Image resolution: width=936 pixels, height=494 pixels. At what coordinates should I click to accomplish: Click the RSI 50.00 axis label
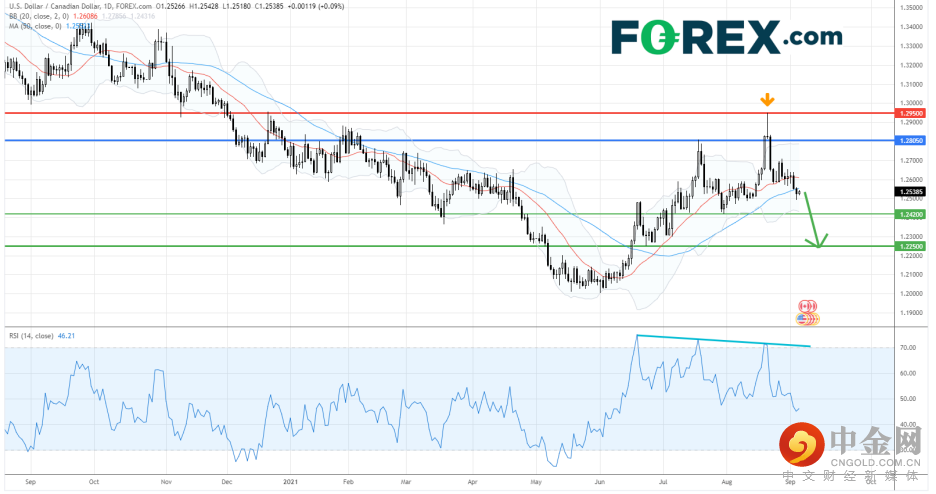point(908,399)
